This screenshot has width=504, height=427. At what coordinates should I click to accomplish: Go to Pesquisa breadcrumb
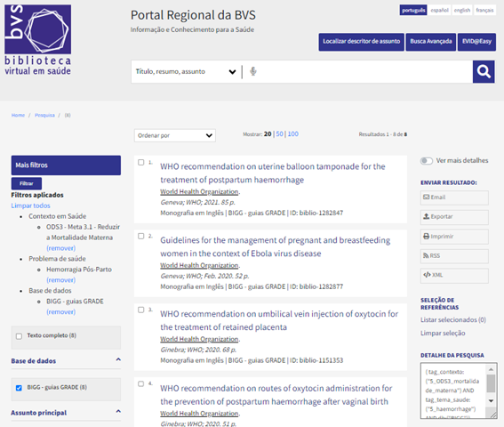point(44,115)
